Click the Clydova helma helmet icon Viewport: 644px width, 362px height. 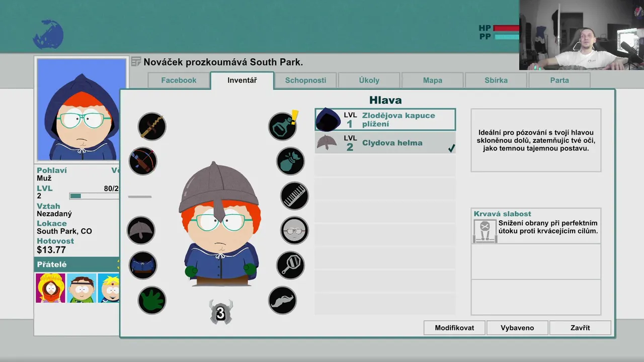[x=327, y=142]
